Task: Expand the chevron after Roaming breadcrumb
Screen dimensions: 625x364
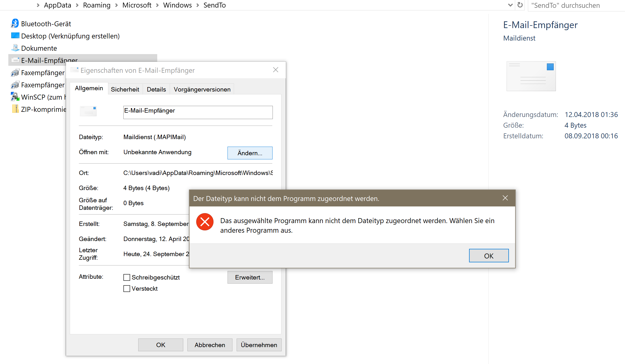Action: click(116, 5)
